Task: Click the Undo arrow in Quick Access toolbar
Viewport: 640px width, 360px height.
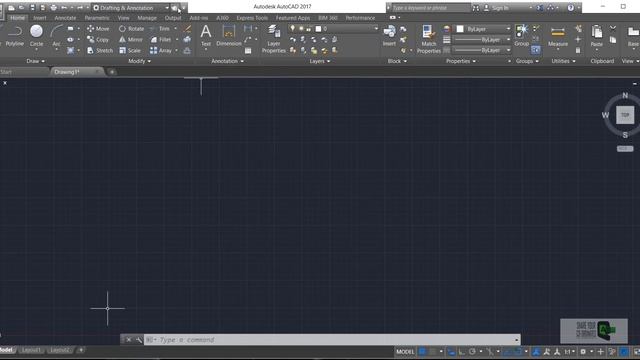Action: pyautogui.click(x=64, y=8)
